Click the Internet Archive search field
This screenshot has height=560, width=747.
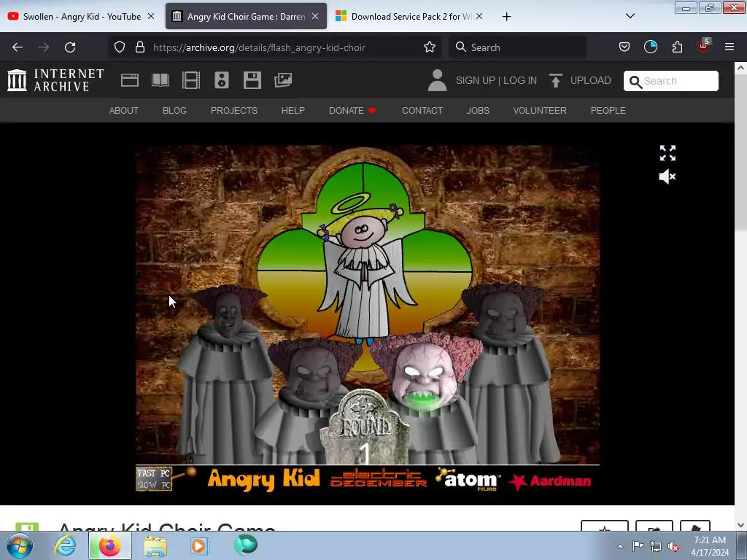671,81
